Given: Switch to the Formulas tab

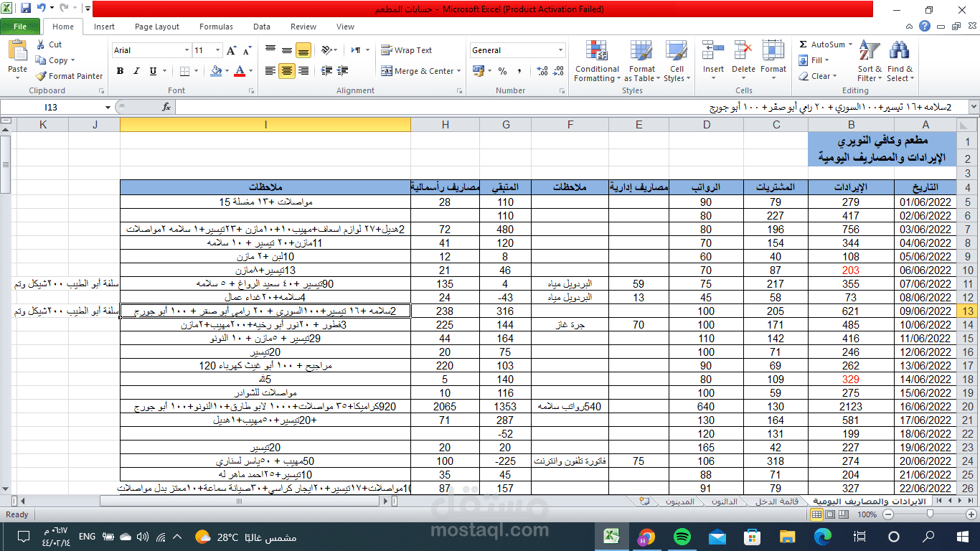Looking at the screenshot, I should (216, 27).
